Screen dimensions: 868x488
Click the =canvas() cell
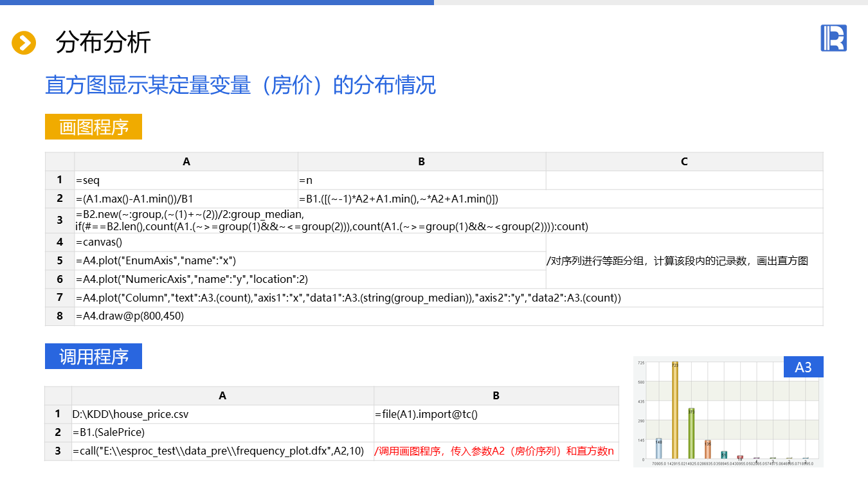tap(310, 242)
